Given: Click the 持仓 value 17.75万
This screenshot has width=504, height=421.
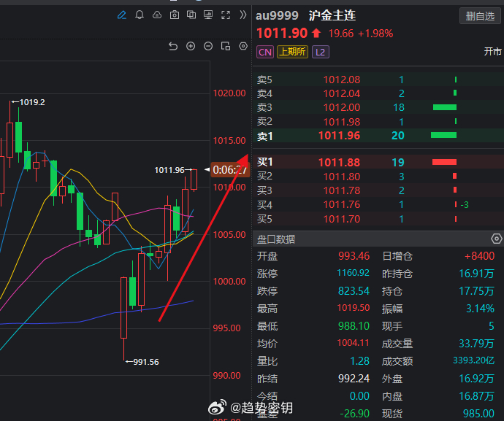Looking at the screenshot, I should click(476, 291).
